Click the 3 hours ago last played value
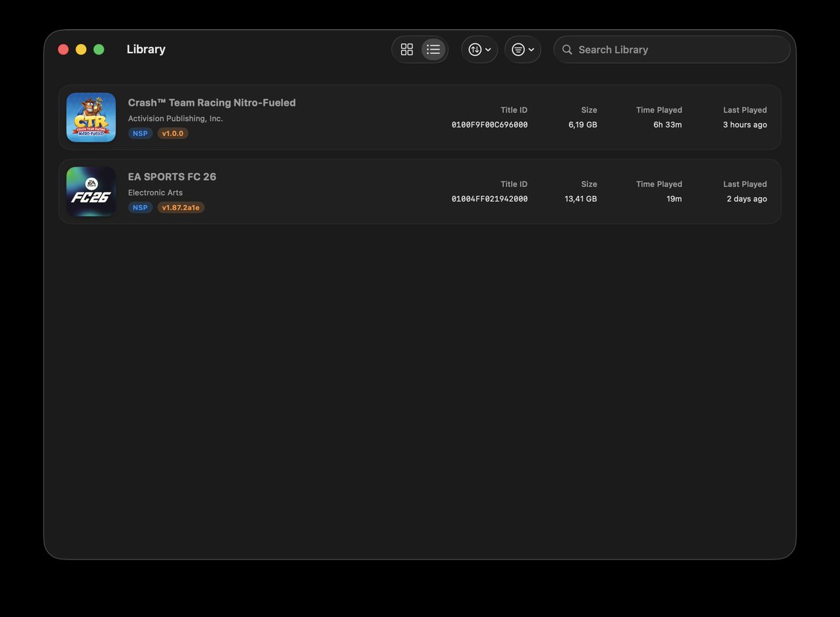Viewport: 840px width, 617px height. (745, 125)
